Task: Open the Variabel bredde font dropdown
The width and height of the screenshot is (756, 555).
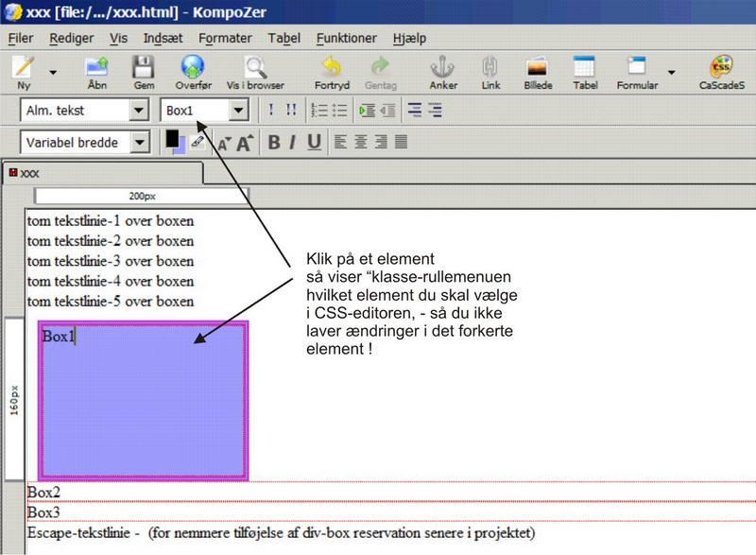Action: click(139, 143)
